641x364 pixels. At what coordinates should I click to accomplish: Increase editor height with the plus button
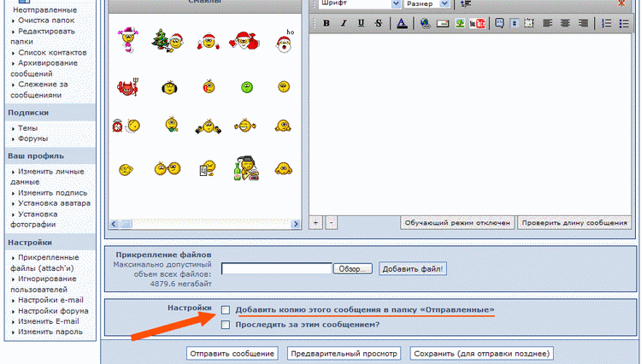[316, 223]
